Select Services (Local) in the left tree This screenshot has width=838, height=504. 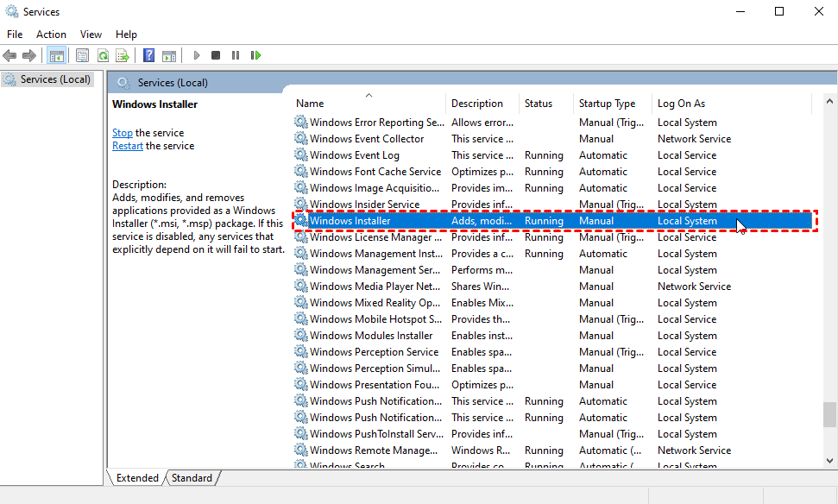(x=55, y=79)
